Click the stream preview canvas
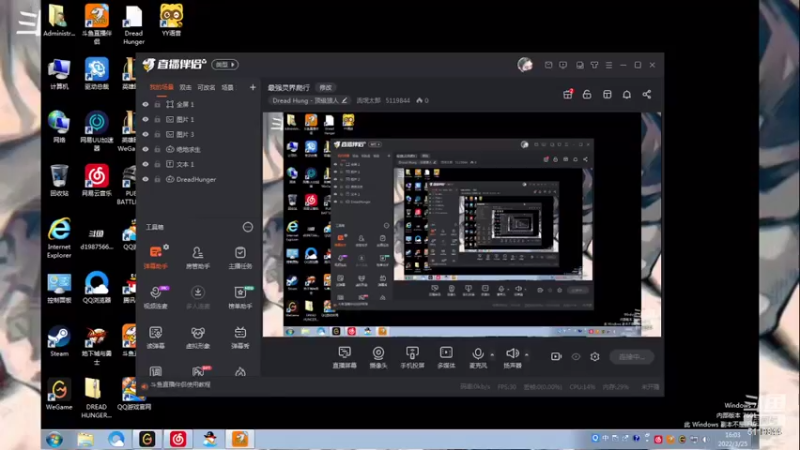The image size is (800, 450). (x=462, y=224)
